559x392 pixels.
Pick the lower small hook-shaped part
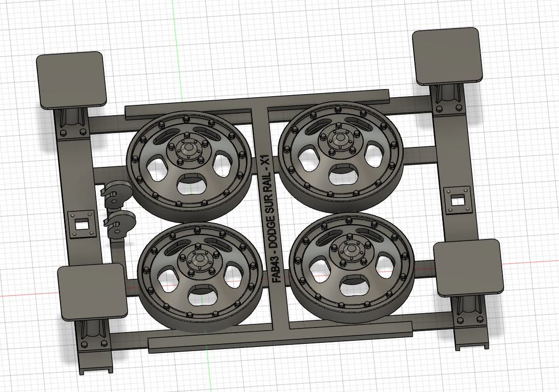[x=120, y=224]
